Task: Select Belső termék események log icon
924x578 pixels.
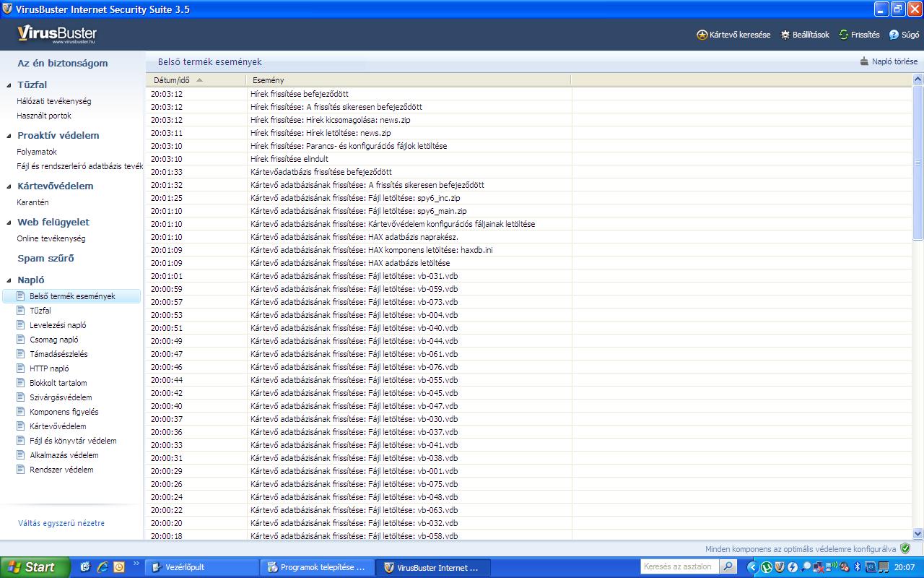Action: pos(21,296)
